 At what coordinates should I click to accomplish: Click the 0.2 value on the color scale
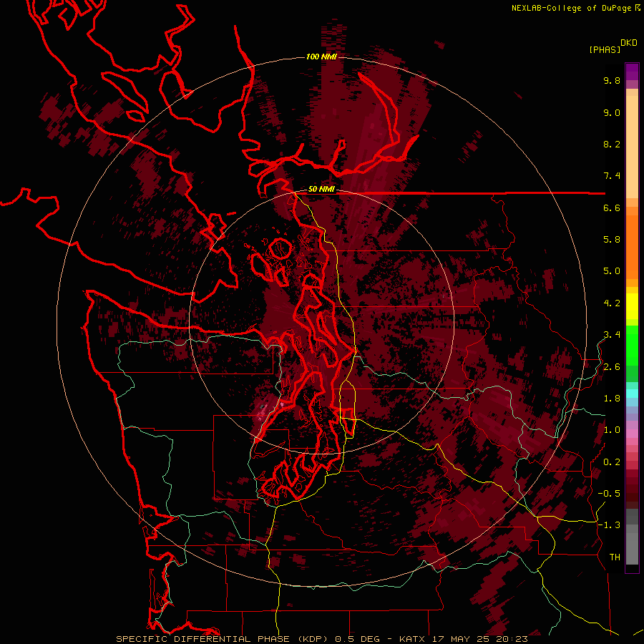[612, 462]
